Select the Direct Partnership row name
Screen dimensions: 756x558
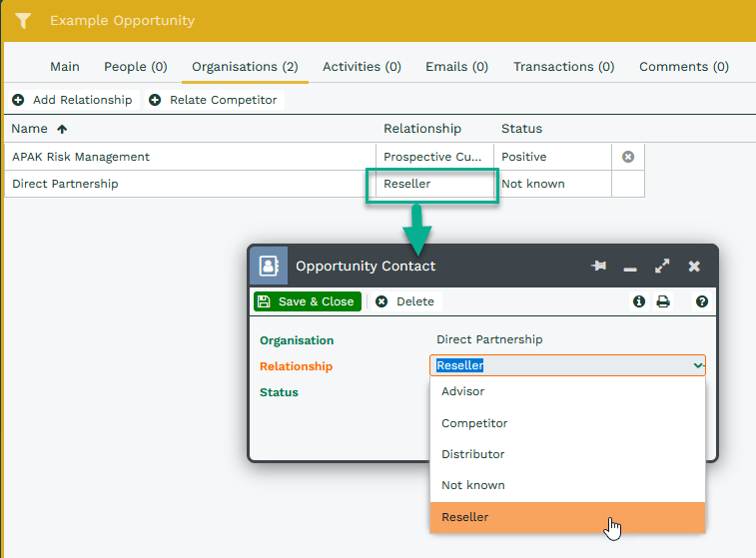65,184
